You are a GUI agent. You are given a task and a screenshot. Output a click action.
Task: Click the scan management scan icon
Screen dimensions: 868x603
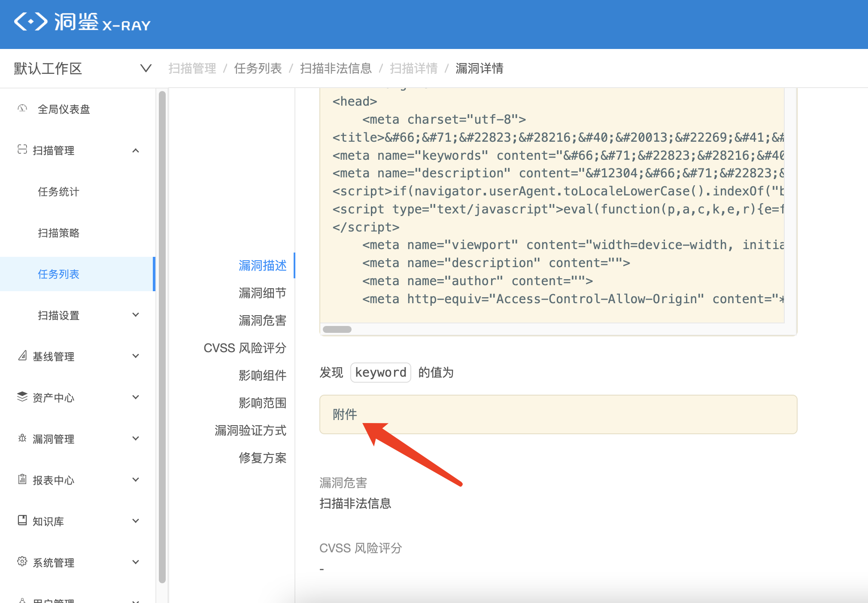tap(22, 149)
